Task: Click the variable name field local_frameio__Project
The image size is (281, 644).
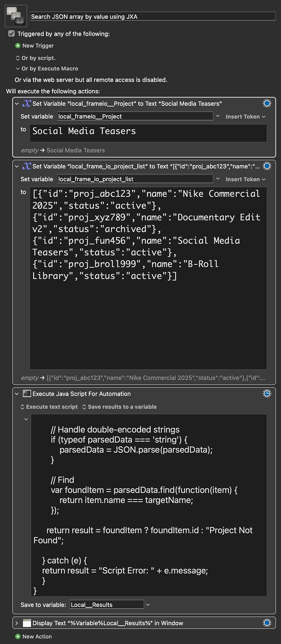Action: 134,116
